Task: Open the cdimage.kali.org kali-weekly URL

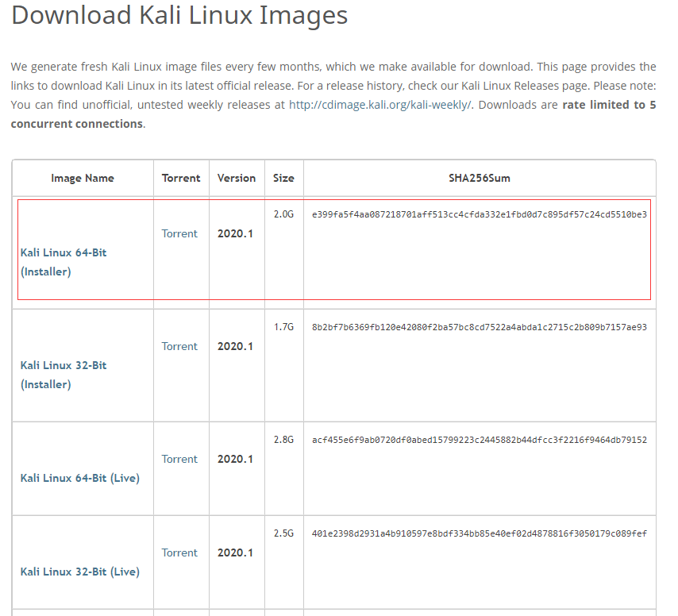Action: 381,105
